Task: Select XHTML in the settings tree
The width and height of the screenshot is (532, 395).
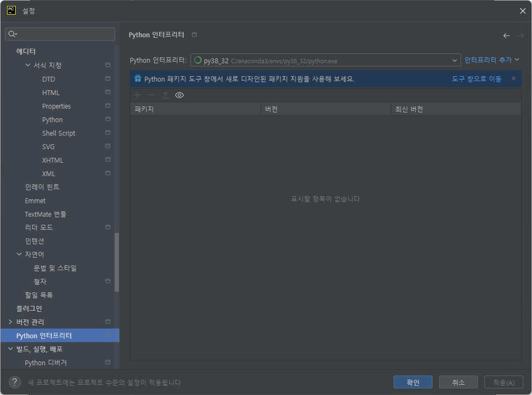Action: [x=52, y=160]
